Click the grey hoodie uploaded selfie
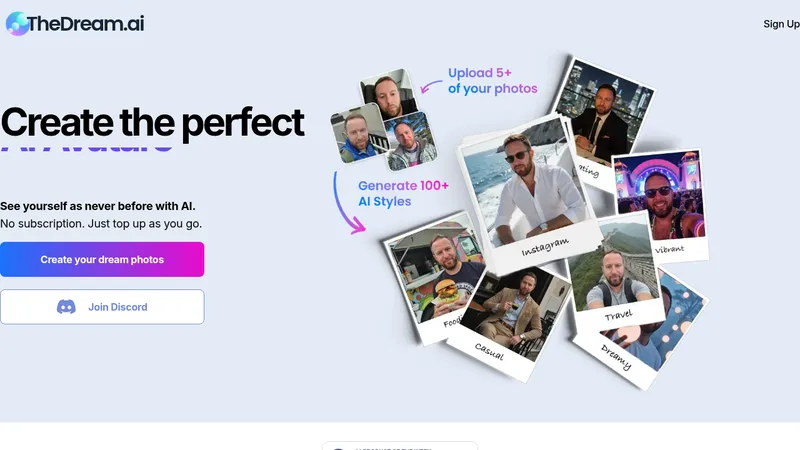Screen dimensions: 800x450 tap(411, 141)
